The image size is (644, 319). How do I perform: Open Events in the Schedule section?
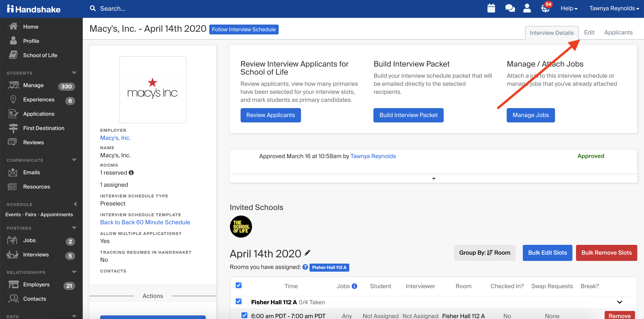13,214
